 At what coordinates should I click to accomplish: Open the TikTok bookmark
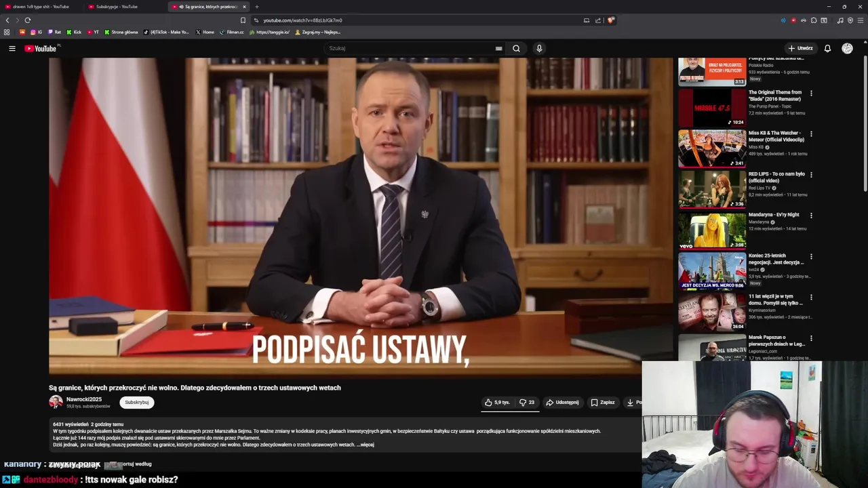[167, 32]
